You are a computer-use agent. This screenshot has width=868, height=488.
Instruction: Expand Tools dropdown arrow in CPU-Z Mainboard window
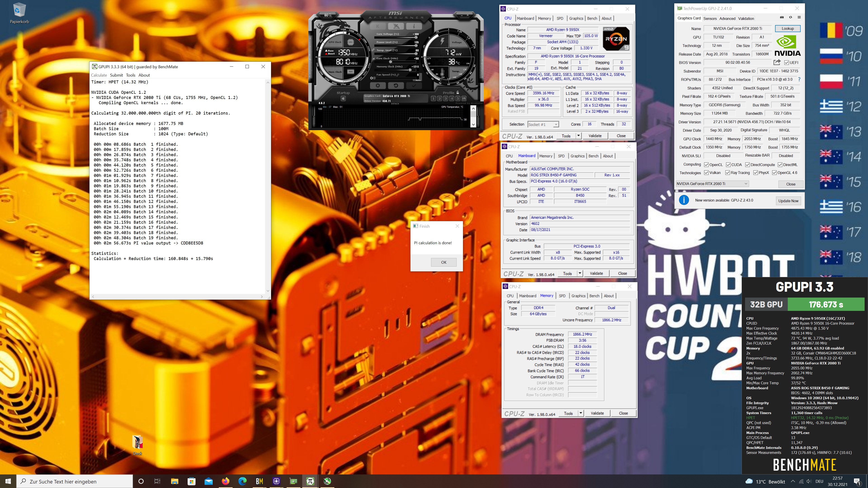580,273
